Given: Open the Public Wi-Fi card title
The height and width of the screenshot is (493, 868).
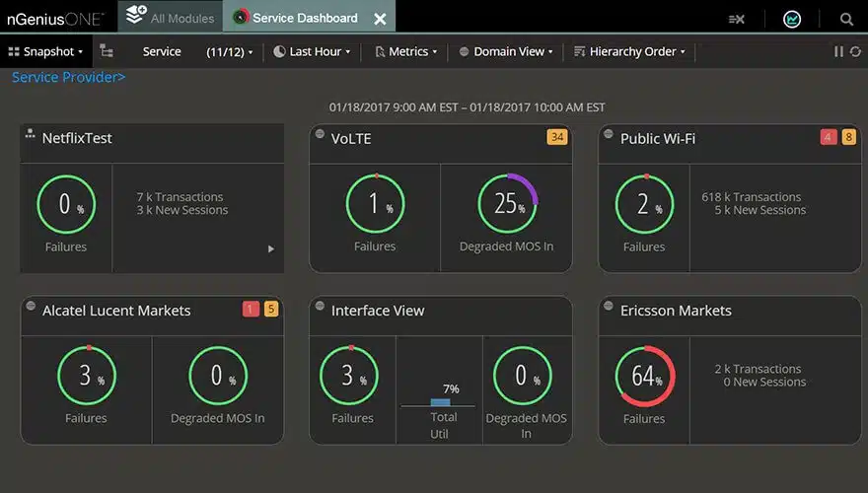Looking at the screenshot, I should point(658,138).
